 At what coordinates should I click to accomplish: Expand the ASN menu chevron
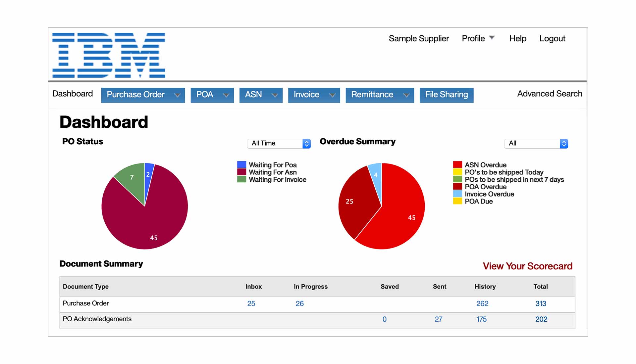click(x=275, y=95)
